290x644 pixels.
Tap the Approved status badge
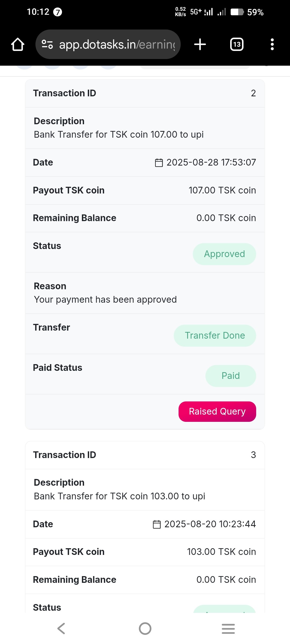coord(224,254)
